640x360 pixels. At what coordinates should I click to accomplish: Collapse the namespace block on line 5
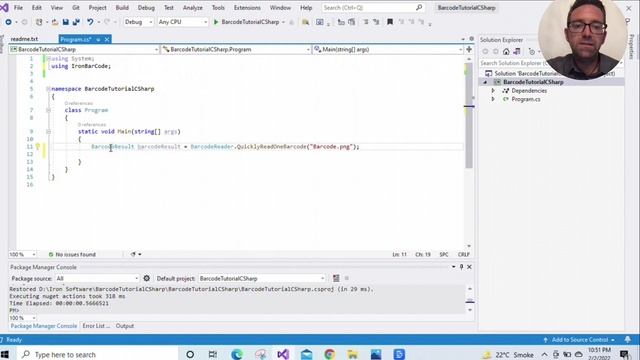tap(48, 89)
